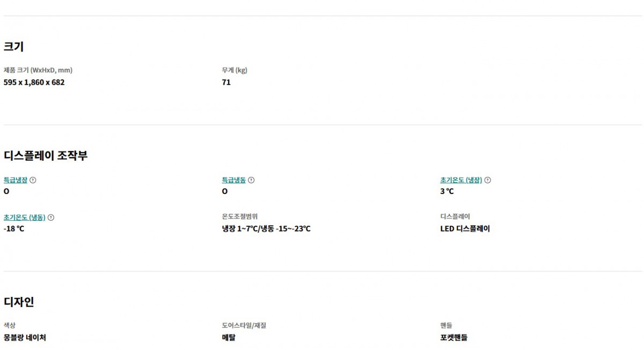The width and height of the screenshot is (644, 350).
Task: Click the temperature range value 냉장 1~7℃/냉동 -15~-23℃
Action: pyautogui.click(x=266, y=229)
